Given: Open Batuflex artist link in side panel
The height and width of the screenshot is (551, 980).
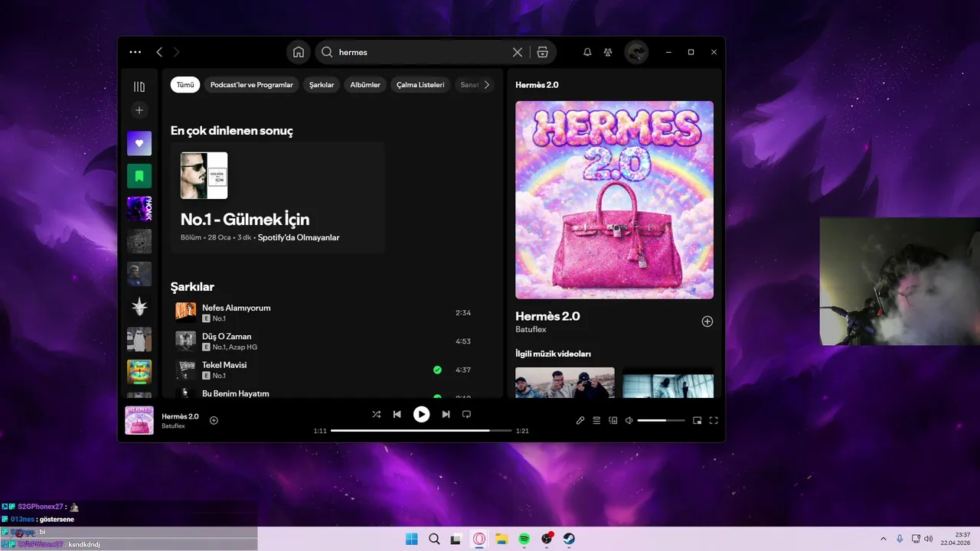Looking at the screenshot, I should pos(531,329).
